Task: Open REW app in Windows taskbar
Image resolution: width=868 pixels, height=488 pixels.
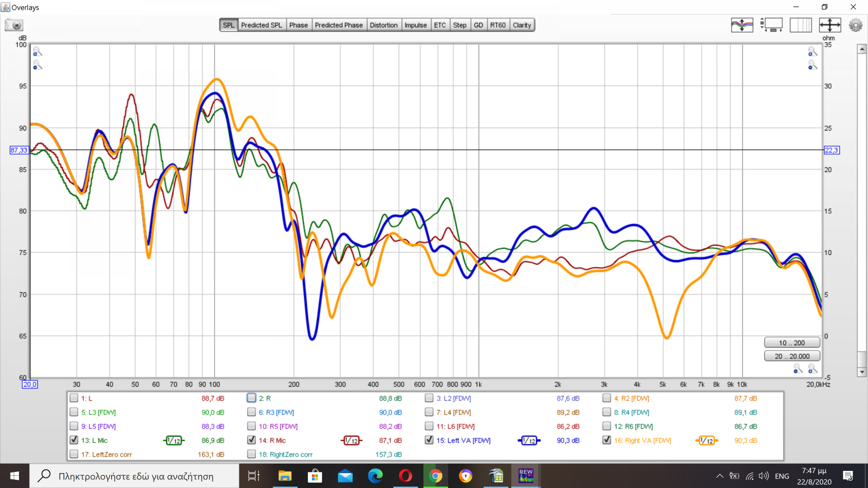Action: tap(526, 476)
